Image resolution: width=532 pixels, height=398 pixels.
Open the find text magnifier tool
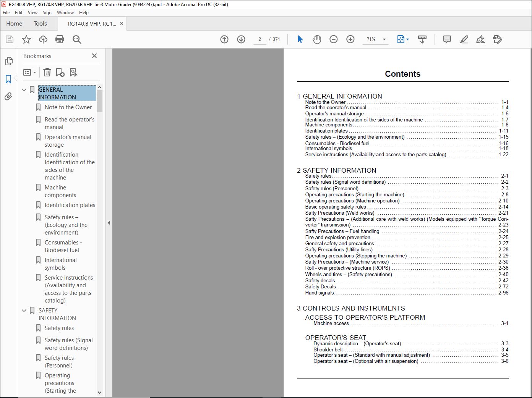click(77, 39)
